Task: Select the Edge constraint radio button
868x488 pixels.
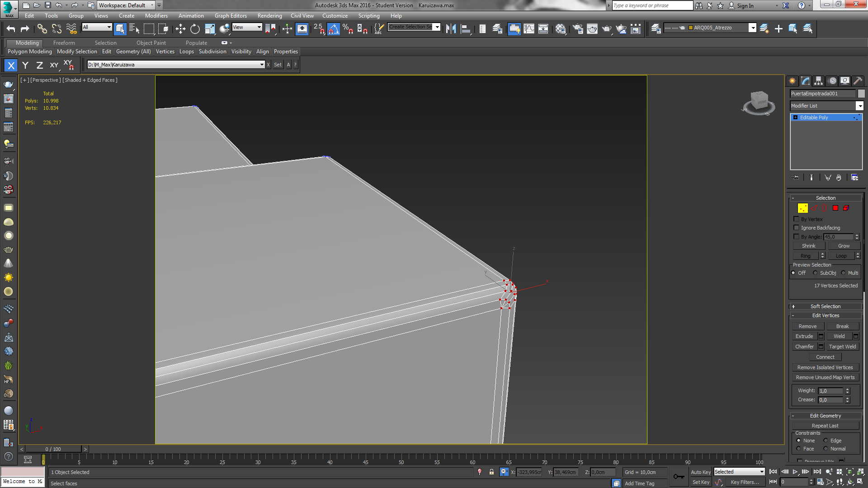Action: (826, 441)
